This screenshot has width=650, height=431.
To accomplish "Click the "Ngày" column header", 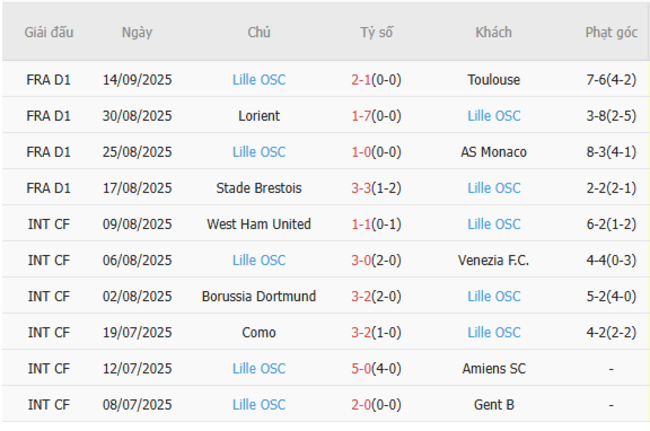I will coord(137,32).
